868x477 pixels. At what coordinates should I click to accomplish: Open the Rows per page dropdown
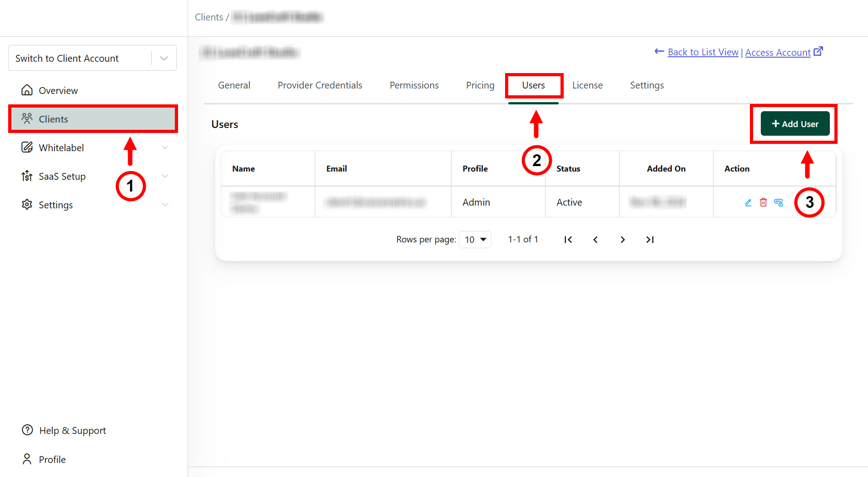tap(475, 240)
